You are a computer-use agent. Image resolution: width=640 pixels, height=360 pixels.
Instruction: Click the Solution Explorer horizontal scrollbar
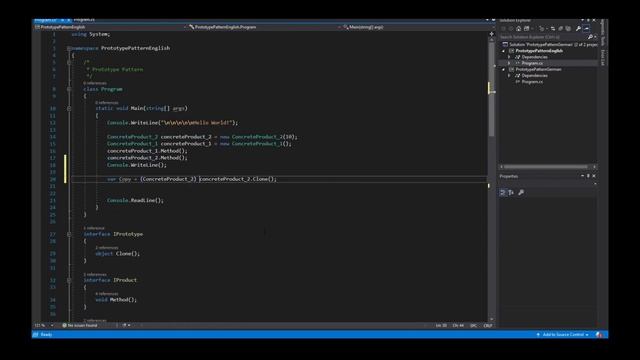tap(546, 167)
